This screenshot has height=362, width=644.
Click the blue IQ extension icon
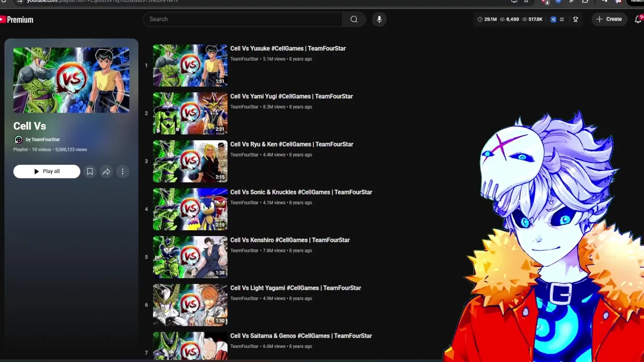coord(553,19)
